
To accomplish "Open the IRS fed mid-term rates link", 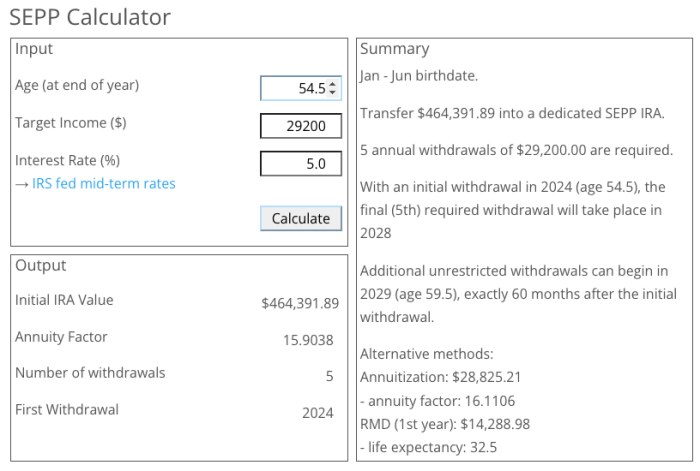I will click(x=103, y=183).
